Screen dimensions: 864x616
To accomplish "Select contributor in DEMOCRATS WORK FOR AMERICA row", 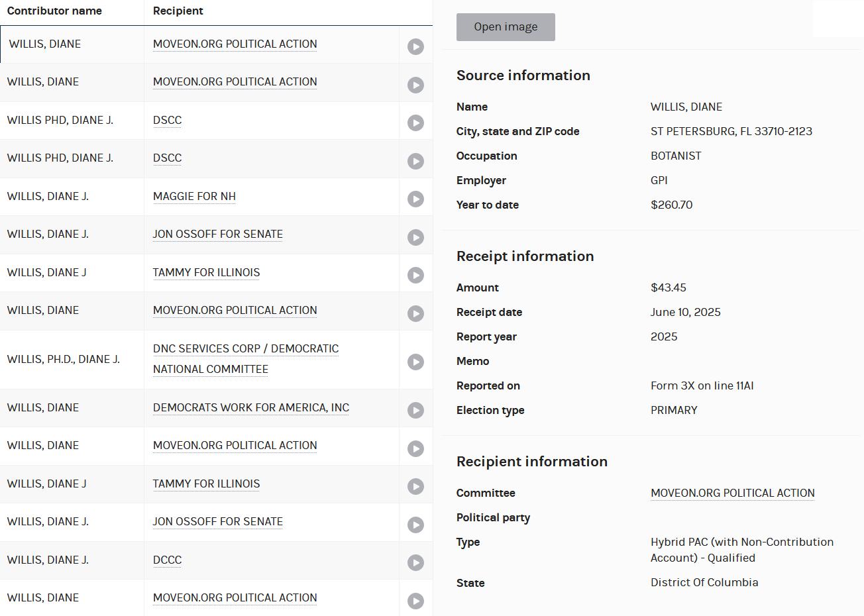I will (x=43, y=407).
